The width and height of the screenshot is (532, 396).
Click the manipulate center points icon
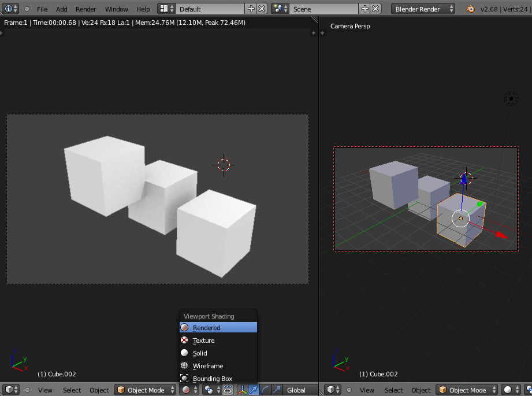[x=227, y=389]
